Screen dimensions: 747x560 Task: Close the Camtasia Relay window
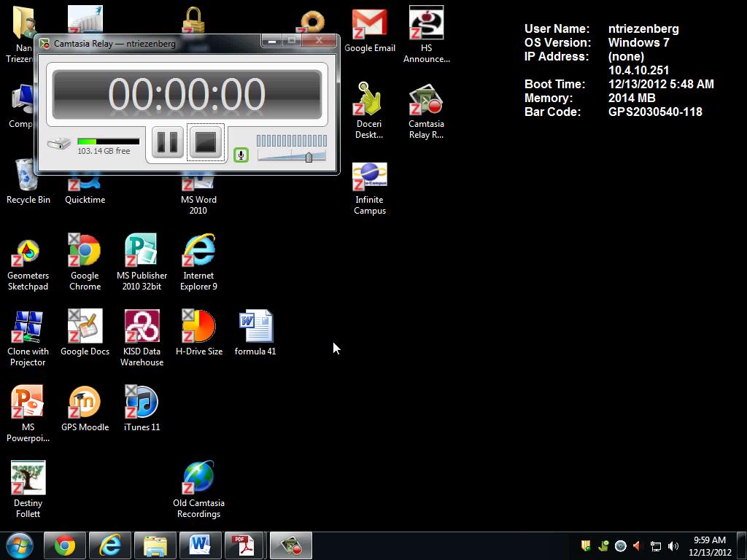[x=320, y=41]
